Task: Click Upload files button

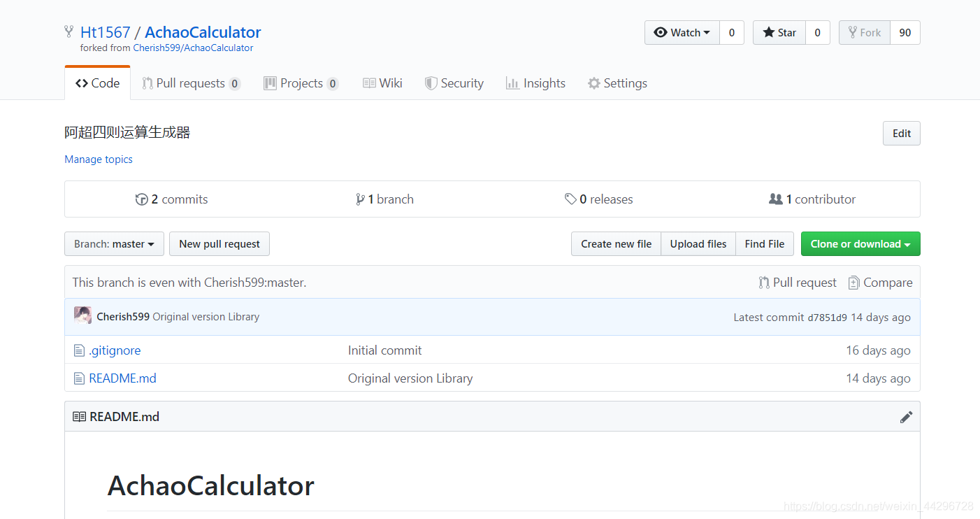Action: click(x=698, y=244)
